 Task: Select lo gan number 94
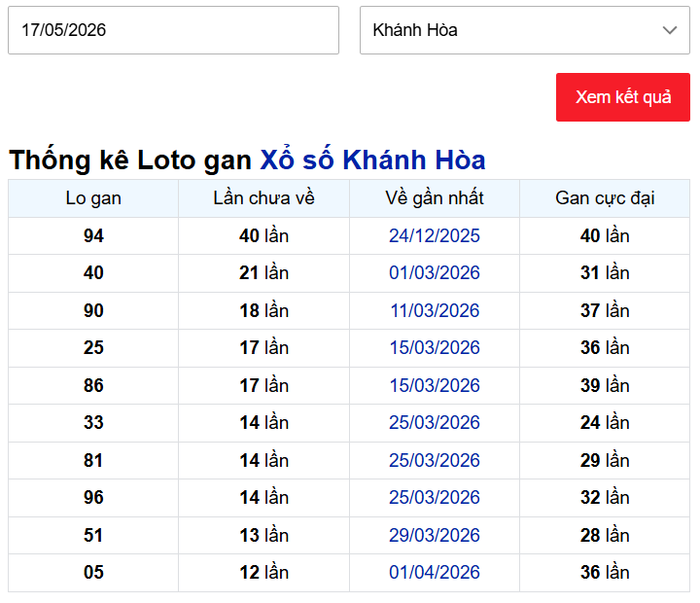pyautogui.click(x=93, y=235)
